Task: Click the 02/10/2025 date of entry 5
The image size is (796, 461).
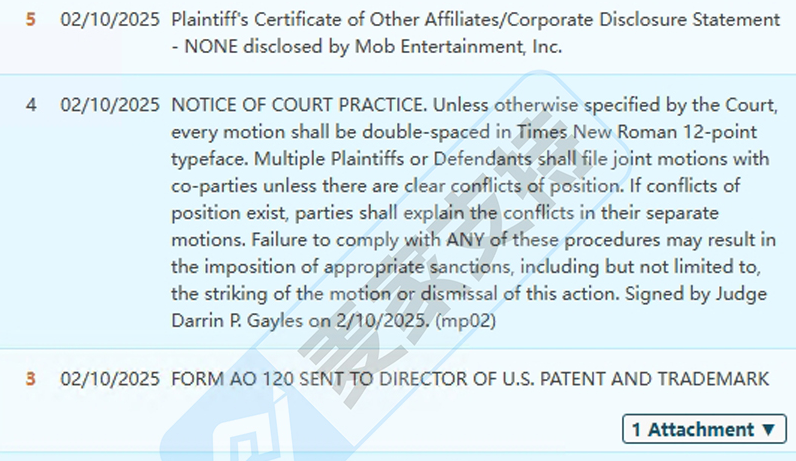Action: (x=110, y=20)
